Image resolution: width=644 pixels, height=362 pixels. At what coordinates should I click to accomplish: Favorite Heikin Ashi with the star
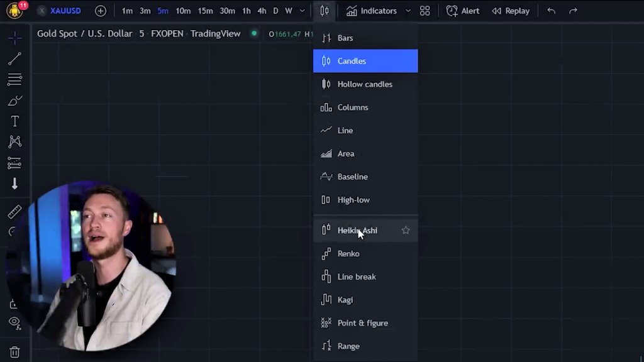coord(406,231)
